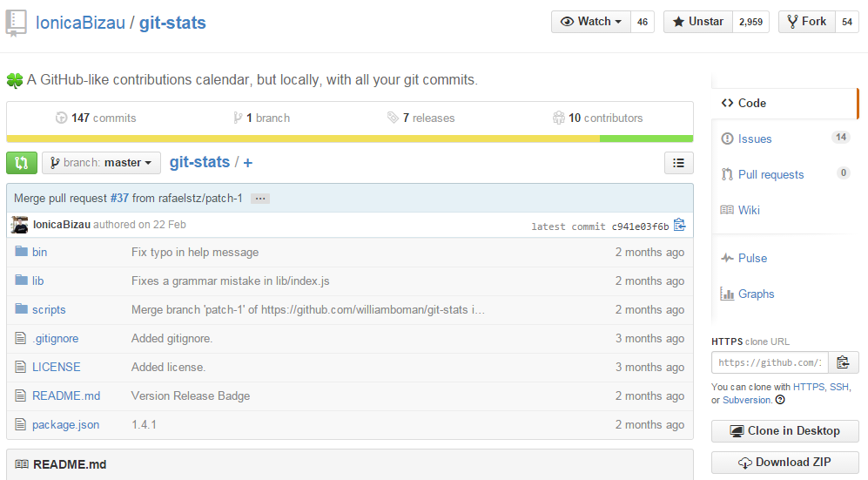Viewport: 868px width, 480px height.
Task: View the 46 watchers count
Action: [x=643, y=22]
